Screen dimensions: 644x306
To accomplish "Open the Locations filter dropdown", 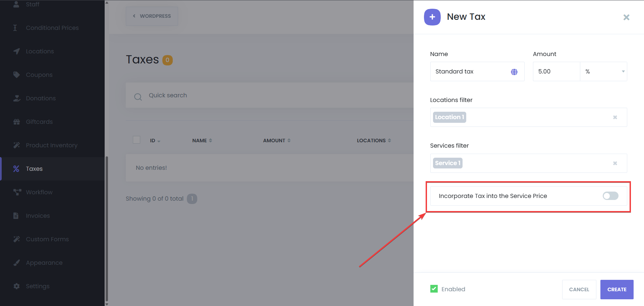I will point(529,117).
